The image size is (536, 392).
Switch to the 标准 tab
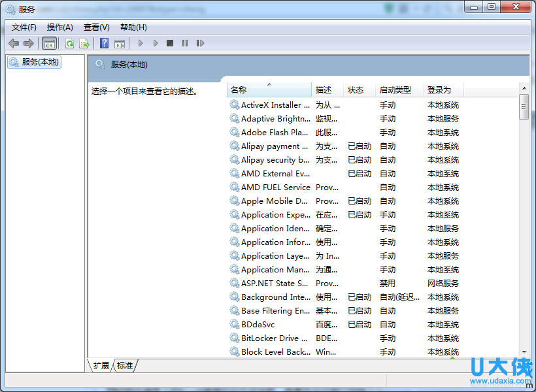[124, 366]
